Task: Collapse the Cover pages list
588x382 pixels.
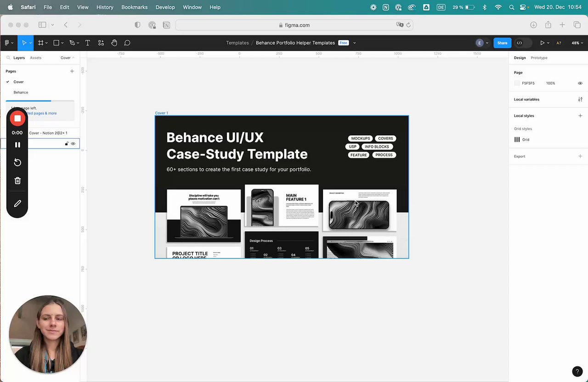Action: (67, 58)
